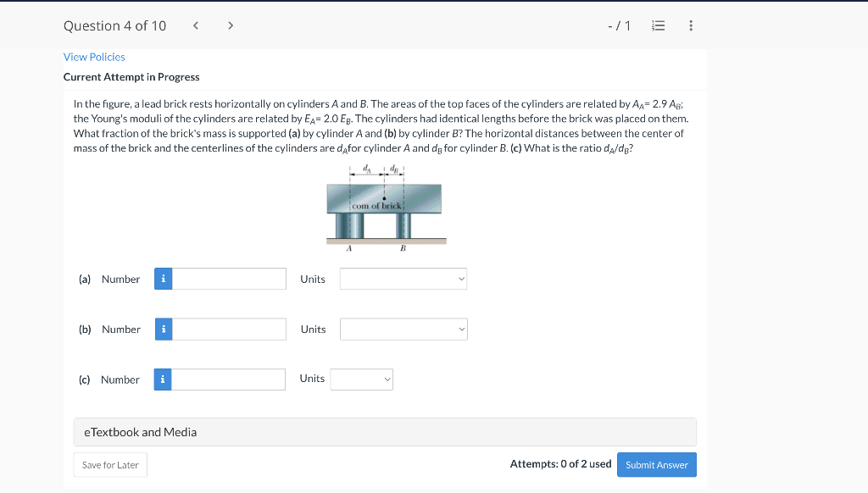Screen dimensions: 868x493
Task: Open the three-dot more options menu
Action: 690,25
